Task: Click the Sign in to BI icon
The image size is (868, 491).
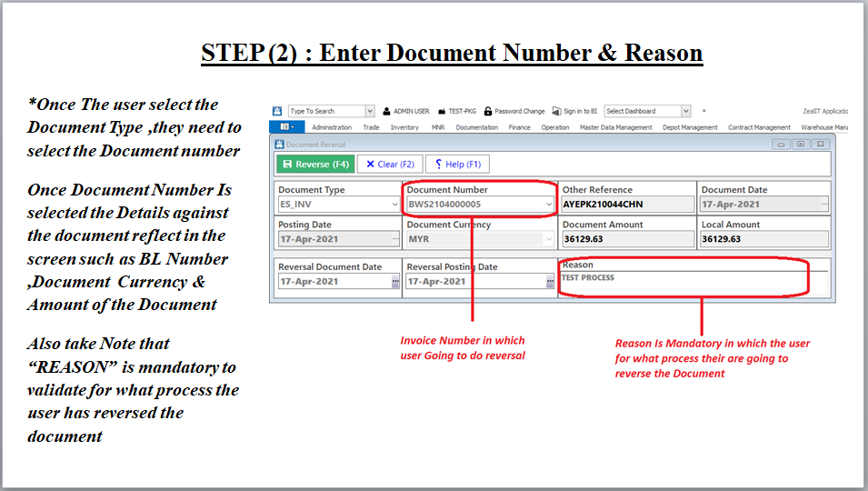Action: (x=557, y=111)
